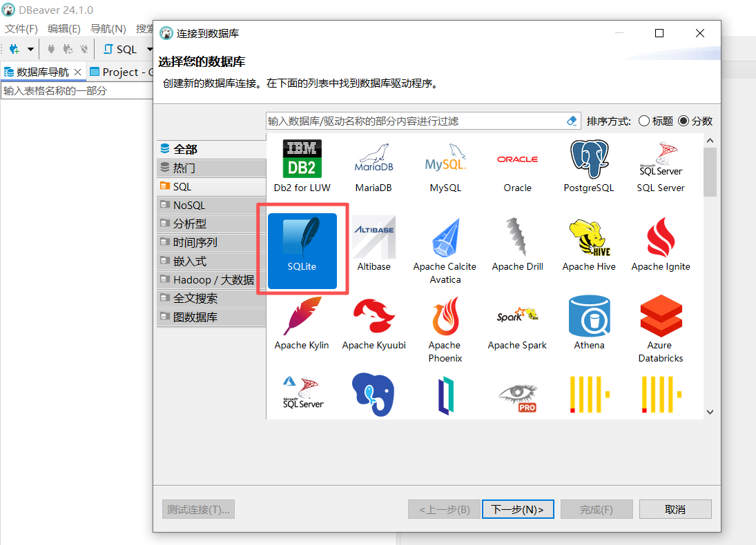The image size is (756, 545).
Task: Click scroll-down arrow of driver list
Action: click(x=710, y=412)
